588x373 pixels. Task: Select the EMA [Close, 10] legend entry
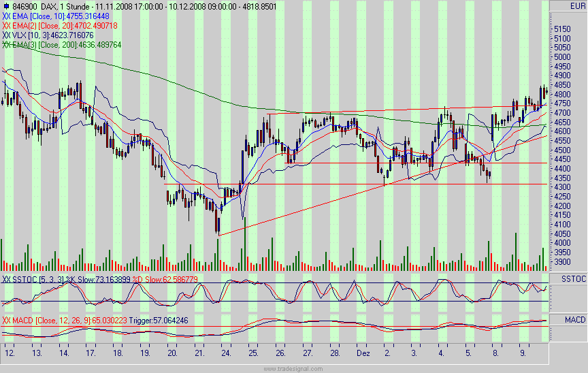pyautogui.click(x=56, y=16)
